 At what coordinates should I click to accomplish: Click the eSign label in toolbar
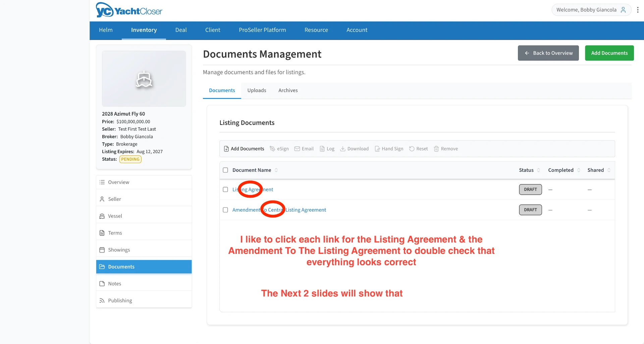pyautogui.click(x=283, y=149)
